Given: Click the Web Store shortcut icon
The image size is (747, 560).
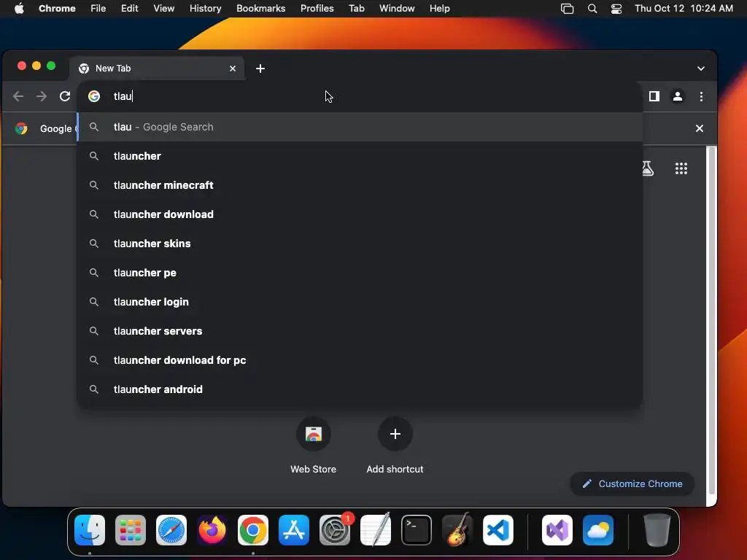Looking at the screenshot, I should (x=314, y=434).
